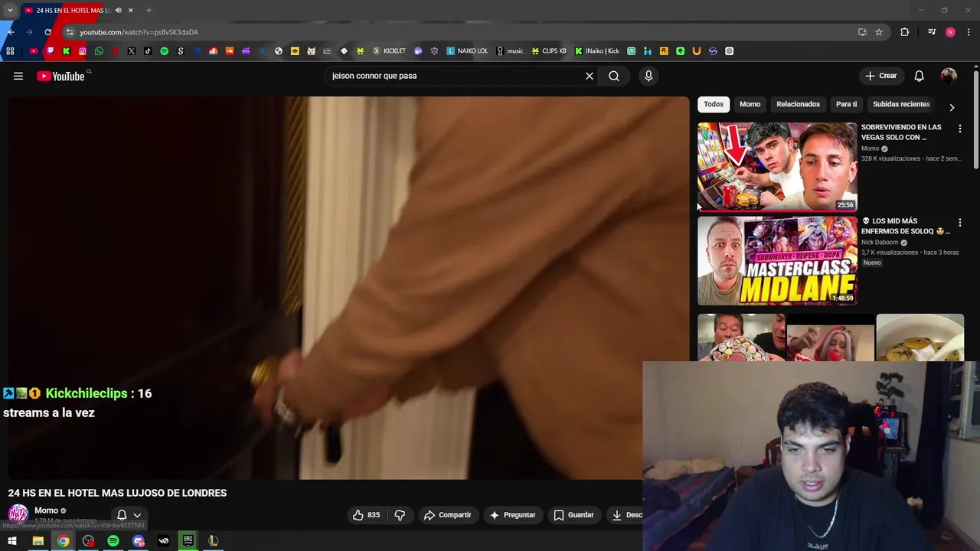Reload the page
This screenshot has width=980, height=551.
pos(47,32)
